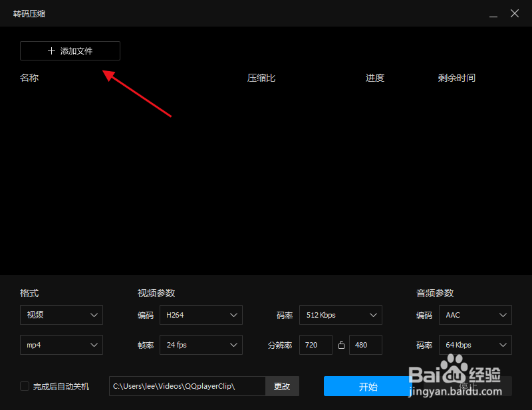Open the 64 Kbps audio bitrate dropdown
This screenshot has height=410, width=532.
475,344
